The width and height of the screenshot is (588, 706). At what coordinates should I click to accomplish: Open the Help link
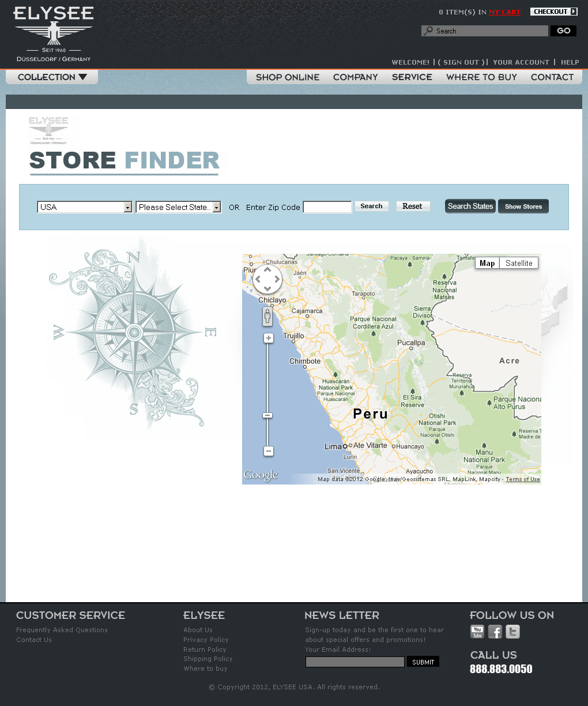pyautogui.click(x=570, y=62)
